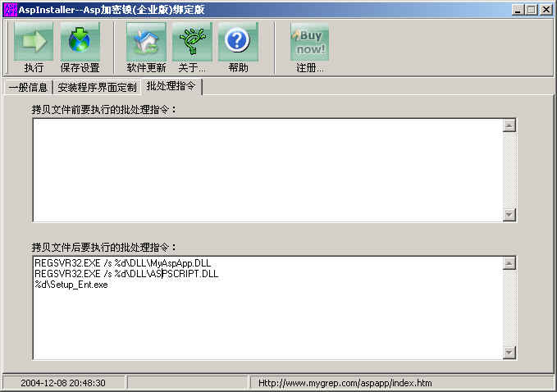557x392 pixels.
Task: Click the 执行 (Execute) toolbar icon
Action: 34,42
